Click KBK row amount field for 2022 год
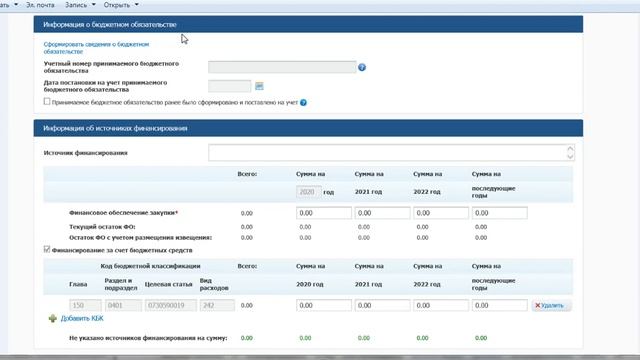 [x=441, y=305]
